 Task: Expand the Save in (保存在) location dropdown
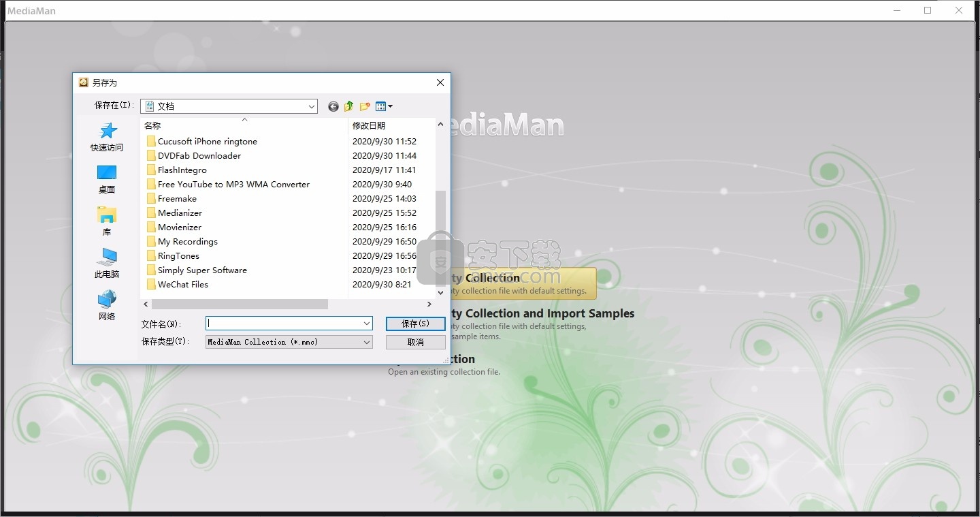click(312, 106)
